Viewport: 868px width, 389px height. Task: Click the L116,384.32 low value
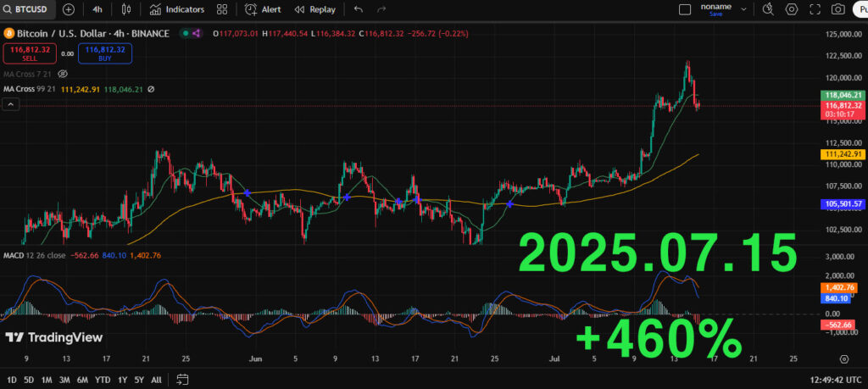click(x=332, y=34)
